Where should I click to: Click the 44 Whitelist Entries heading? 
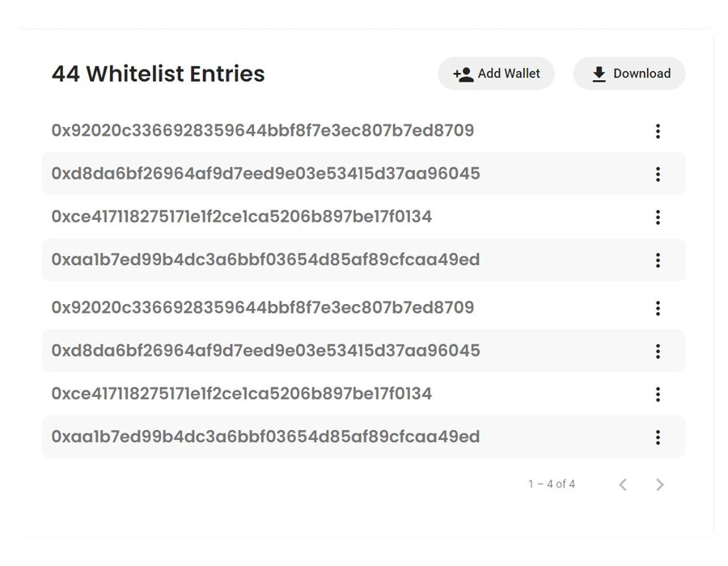click(159, 74)
